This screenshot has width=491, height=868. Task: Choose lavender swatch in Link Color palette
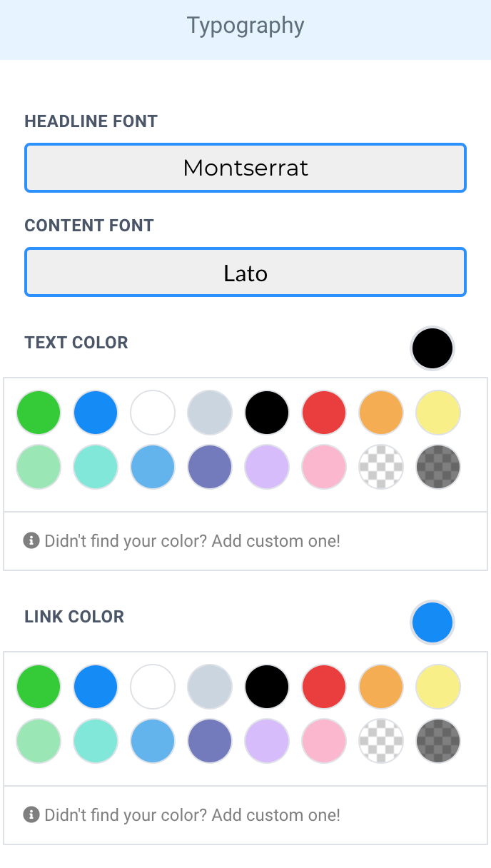click(267, 741)
